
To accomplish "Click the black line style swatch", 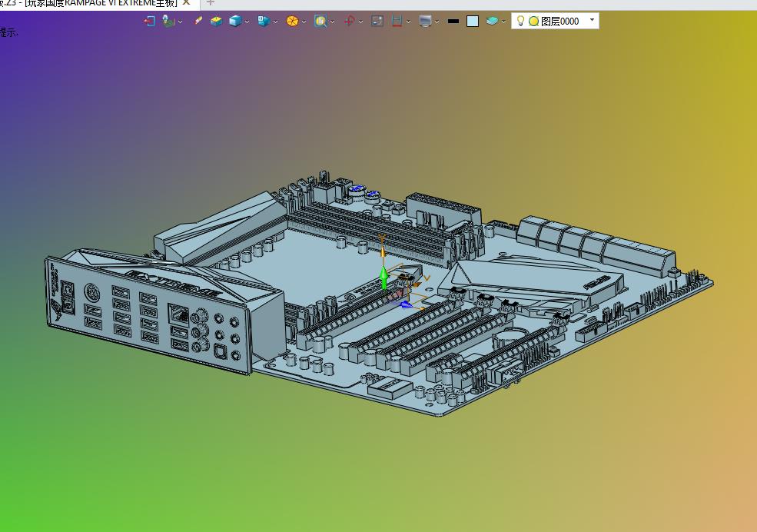I will pos(453,22).
